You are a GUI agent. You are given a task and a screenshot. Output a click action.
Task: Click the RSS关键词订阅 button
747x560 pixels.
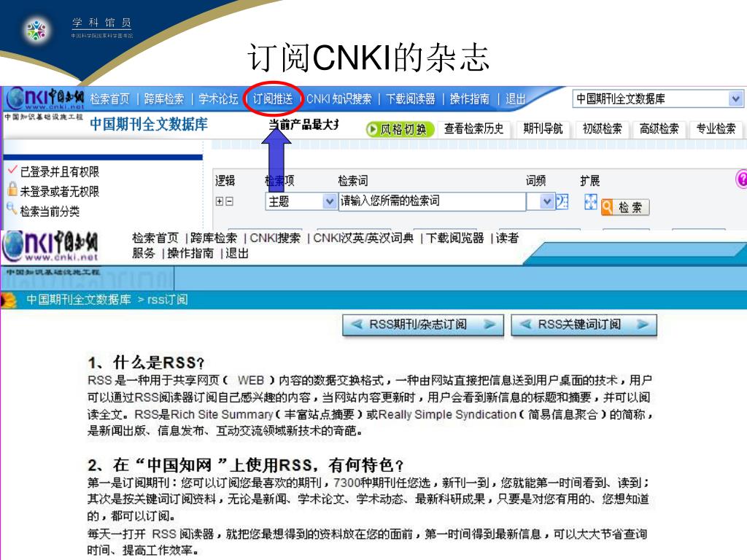[584, 324]
